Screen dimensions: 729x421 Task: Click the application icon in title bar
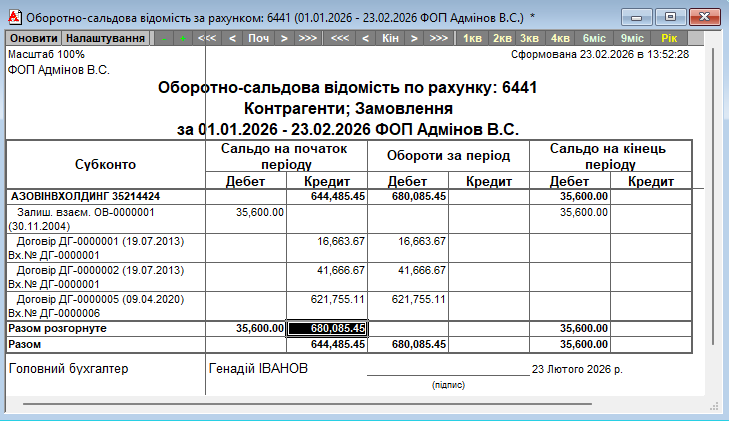[13, 17]
